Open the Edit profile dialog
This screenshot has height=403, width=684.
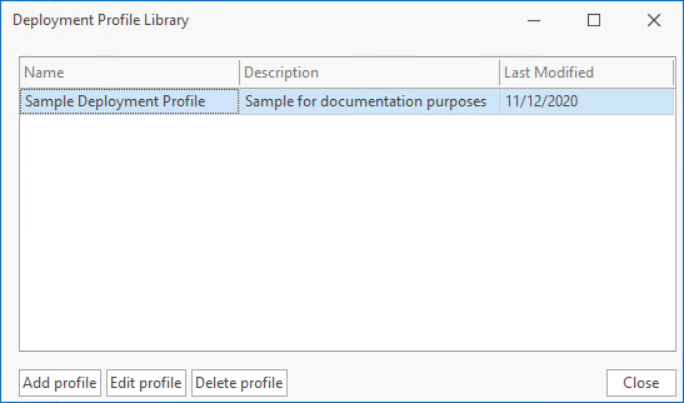coord(146,383)
